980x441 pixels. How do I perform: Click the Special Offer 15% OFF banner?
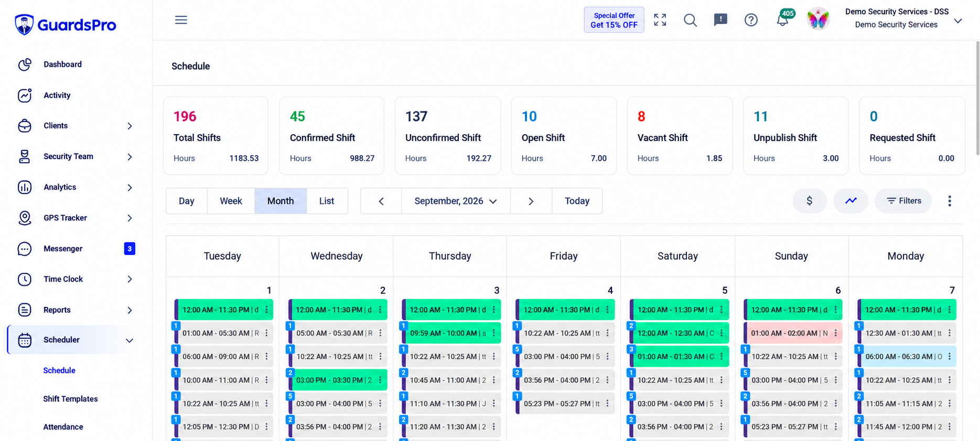click(x=614, y=20)
